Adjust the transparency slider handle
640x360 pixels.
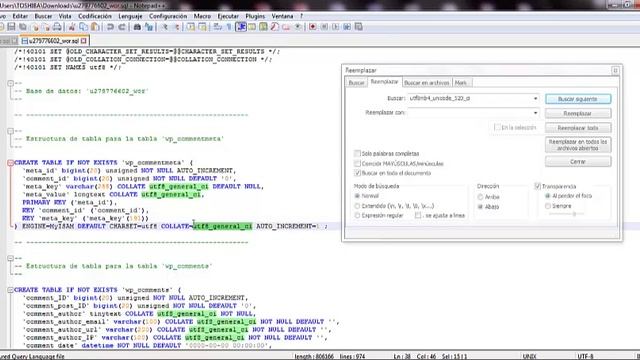click(x=574, y=214)
